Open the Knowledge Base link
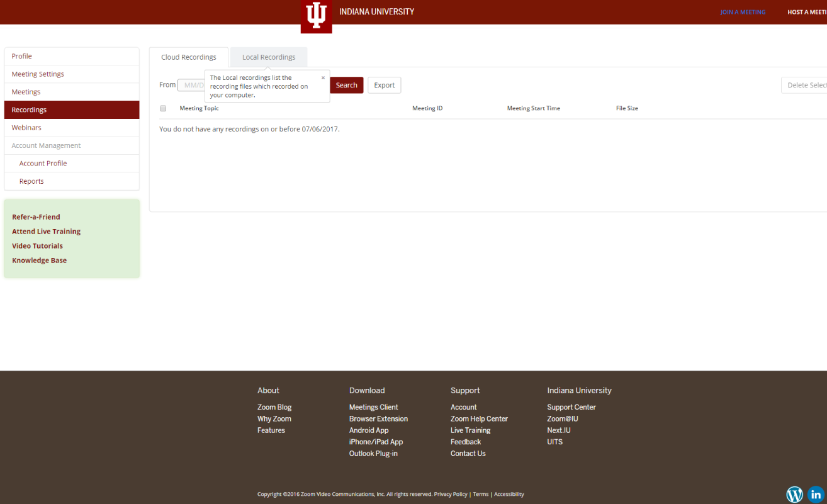This screenshot has width=827, height=504. pyautogui.click(x=39, y=260)
